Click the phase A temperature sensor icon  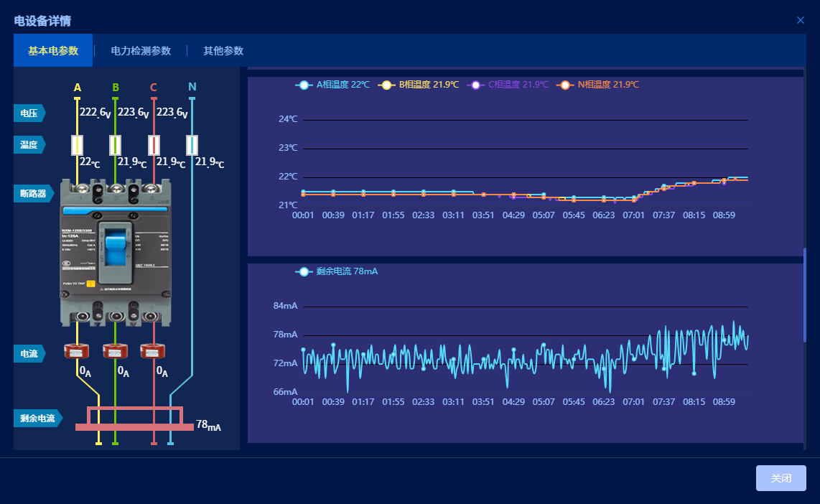coord(77,145)
